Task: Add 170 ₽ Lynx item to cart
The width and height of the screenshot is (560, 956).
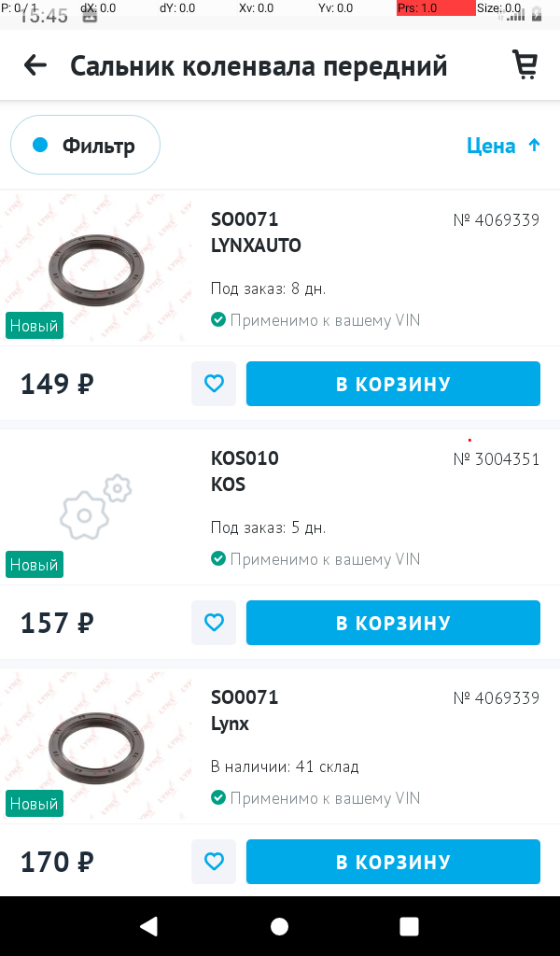Action: pyautogui.click(x=393, y=862)
